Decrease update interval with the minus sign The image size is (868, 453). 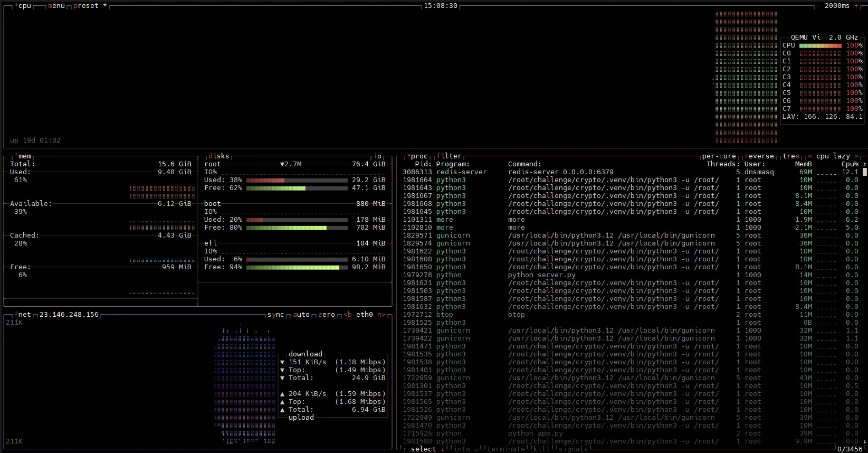click(818, 6)
